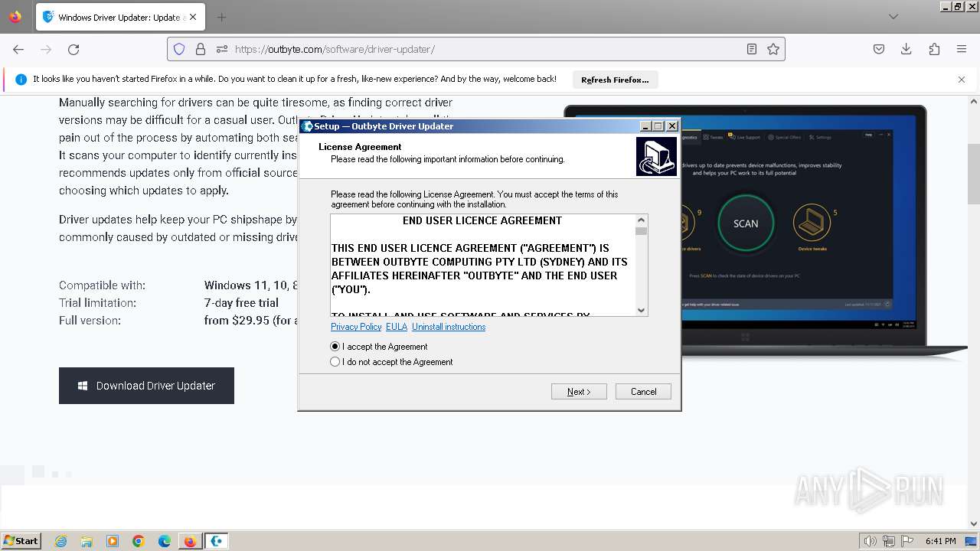Open Google Chrome from the taskbar
Image resolution: width=980 pixels, height=551 pixels.
139,541
